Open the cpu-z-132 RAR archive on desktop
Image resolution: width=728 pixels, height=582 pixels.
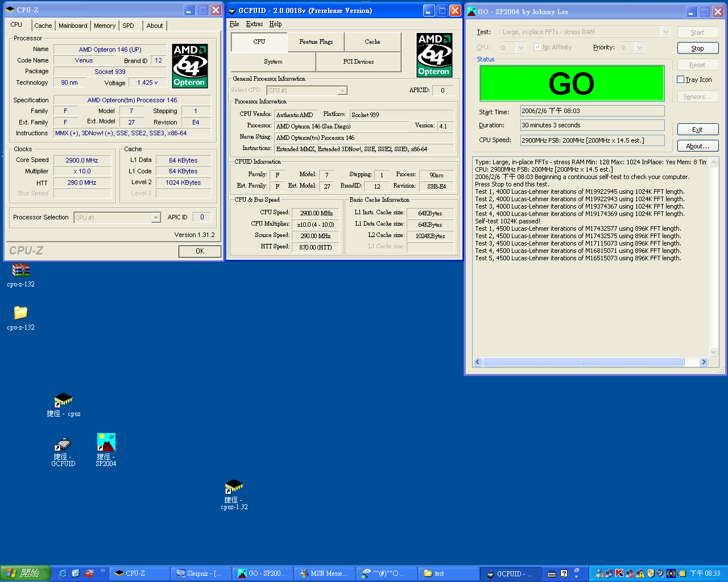click(x=21, y=271)
